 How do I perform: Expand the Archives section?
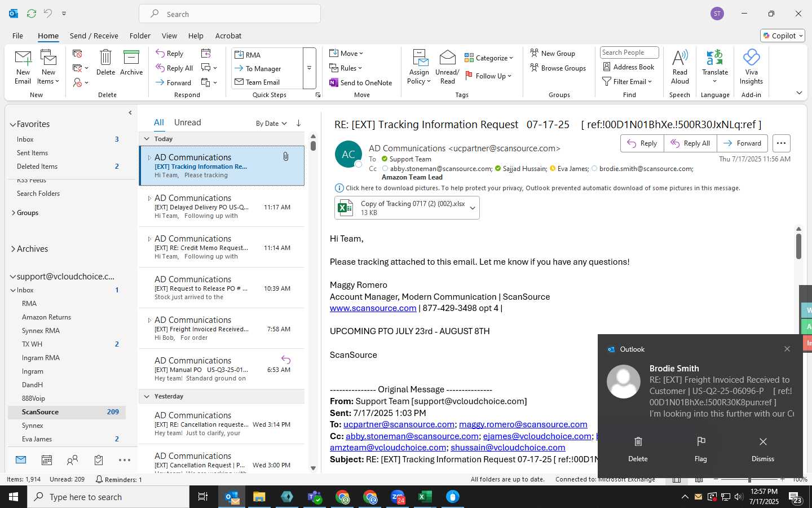point(13,249)
